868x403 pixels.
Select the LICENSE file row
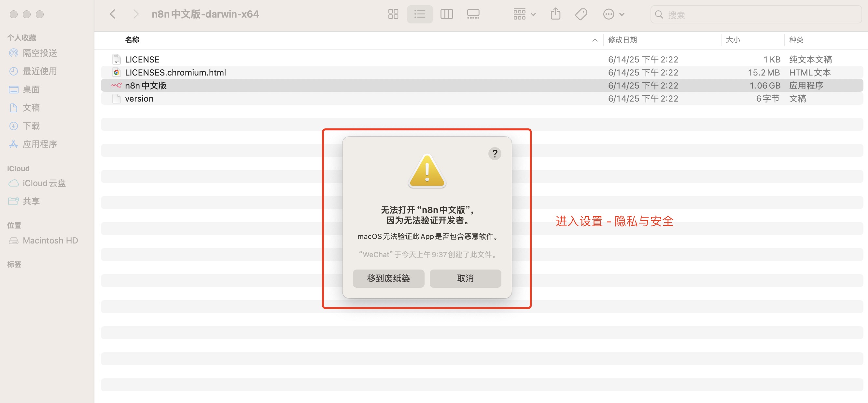pyautogui.click(x=482, y=59)
